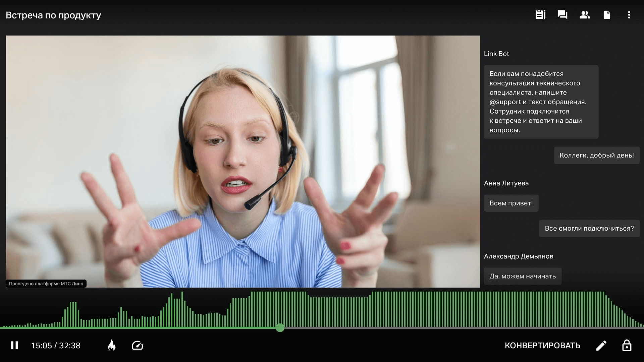Click the КОНВЕРТИРОВАТЬ button

pyautogui.click(x=542, y=346)
